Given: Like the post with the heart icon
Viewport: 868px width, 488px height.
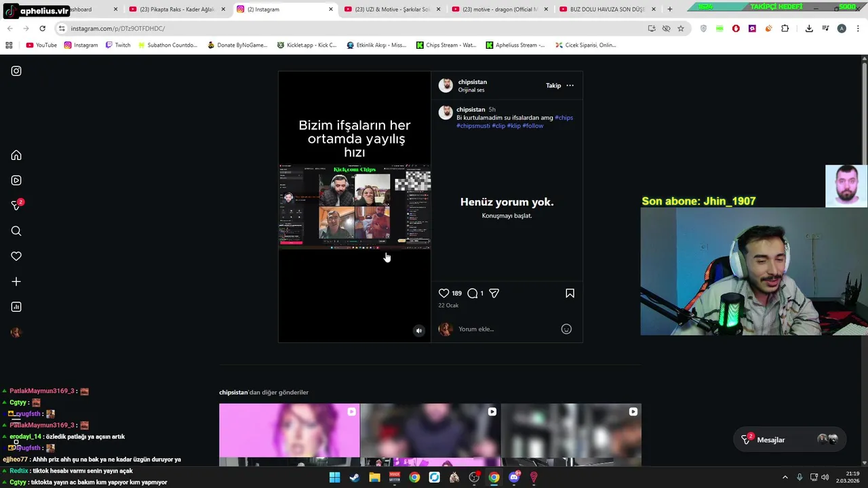Looking at the screenshot, I should point(443,293).
